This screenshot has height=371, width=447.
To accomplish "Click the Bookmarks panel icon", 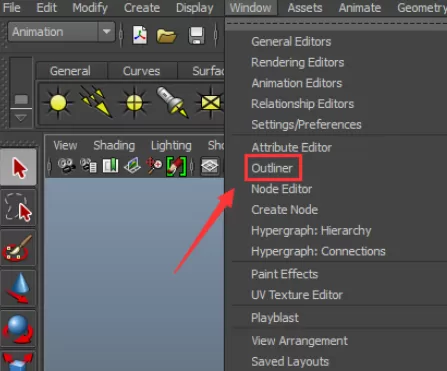I will point(110,166).
